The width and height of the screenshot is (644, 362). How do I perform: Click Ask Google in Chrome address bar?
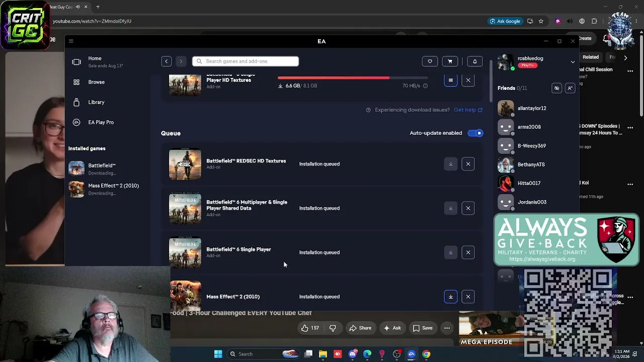[x=505, y=21]
